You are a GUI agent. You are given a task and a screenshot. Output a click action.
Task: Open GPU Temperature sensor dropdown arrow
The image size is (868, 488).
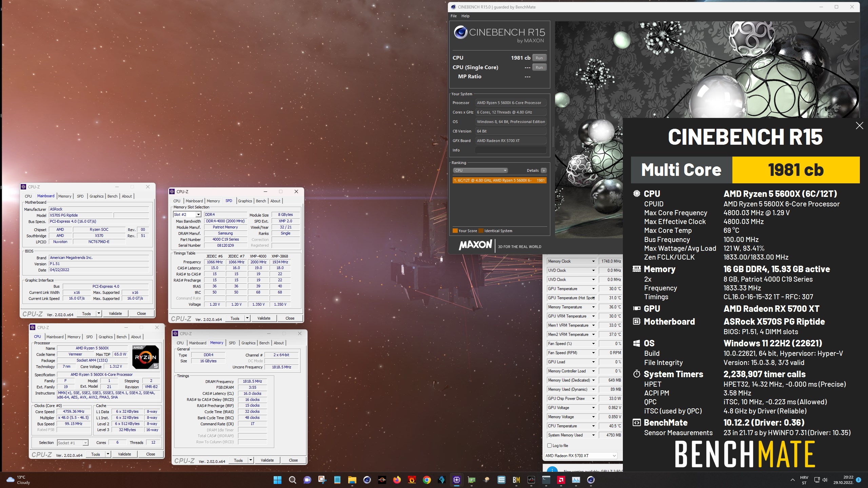593,289
